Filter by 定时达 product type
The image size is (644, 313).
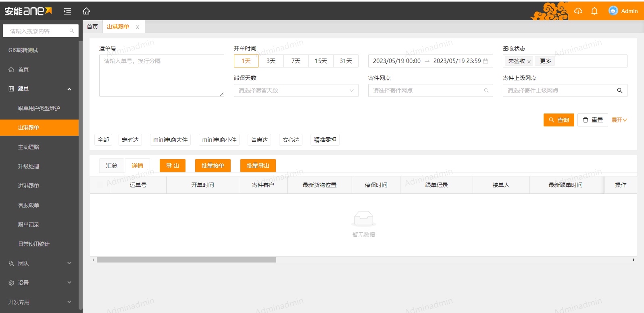(130, 140)
